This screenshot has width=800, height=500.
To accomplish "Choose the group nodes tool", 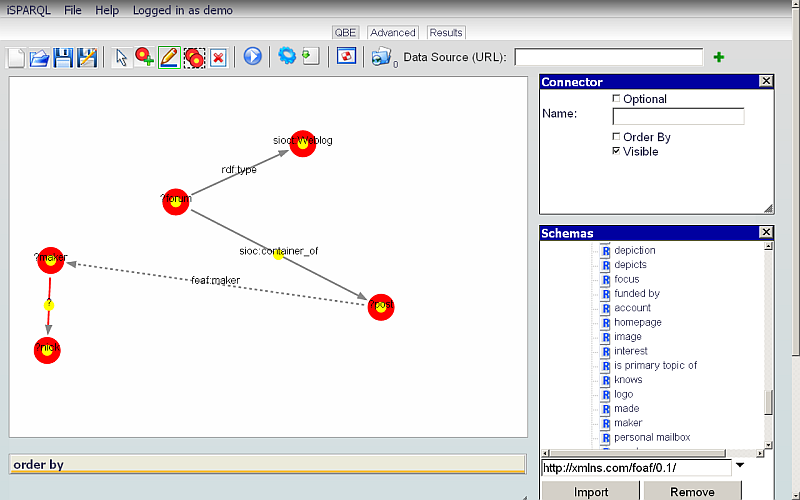I will 194,57.
